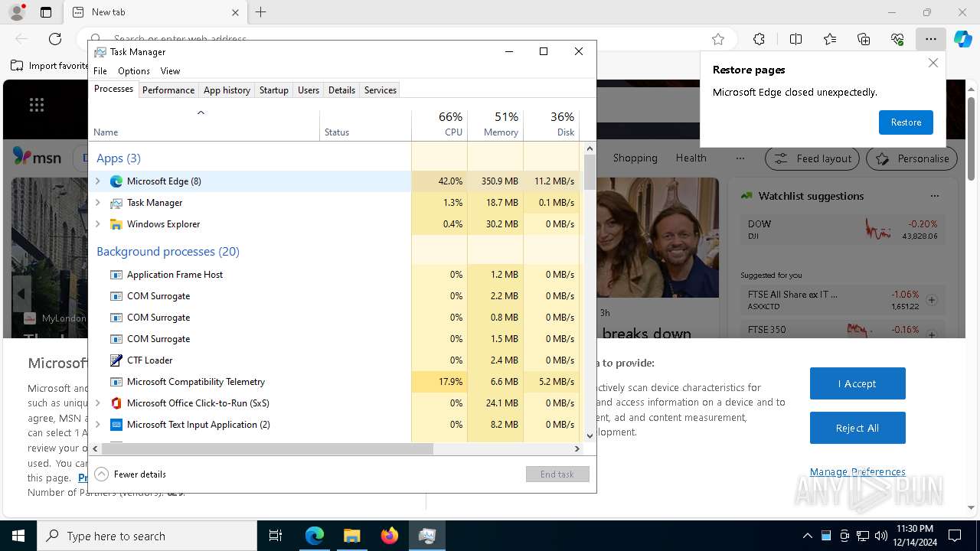Switch to the Performance tab
This screenshot has height=551, width=980.
(168, 90)
